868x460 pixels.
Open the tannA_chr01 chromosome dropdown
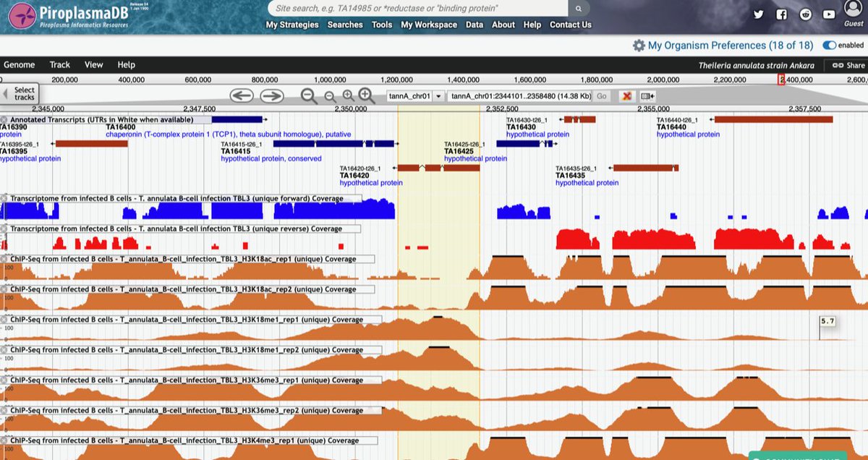click(x=438, y=95)
